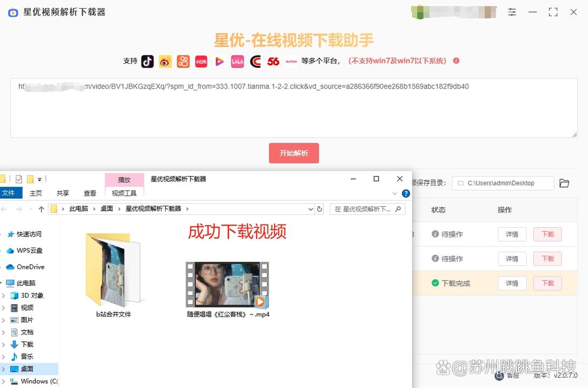Open File Explorer help icon

tap(406, 193)
